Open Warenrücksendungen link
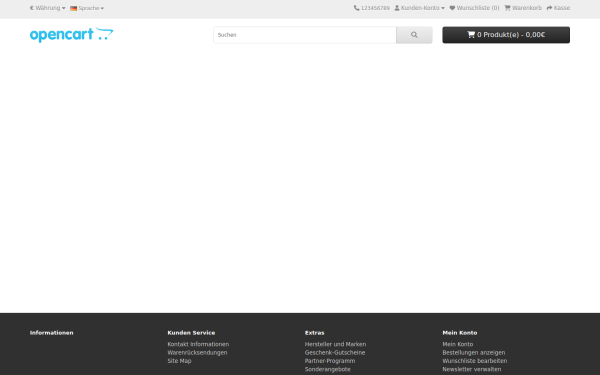This screenshot has width=600, height=375. (x=197, y=353)
